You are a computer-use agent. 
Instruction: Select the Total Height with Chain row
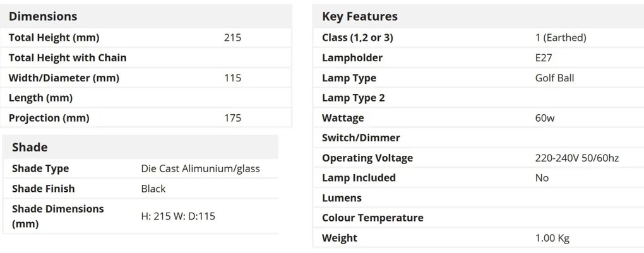[x=146, y=58]
